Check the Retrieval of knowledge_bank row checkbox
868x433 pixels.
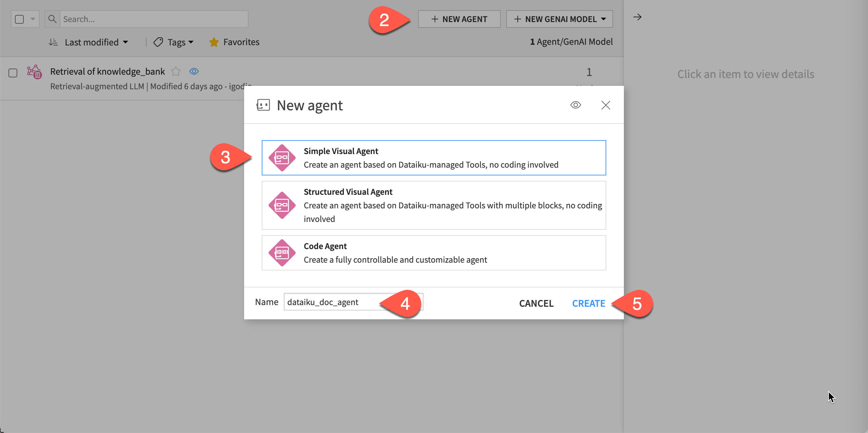click(x=13, y=73)
